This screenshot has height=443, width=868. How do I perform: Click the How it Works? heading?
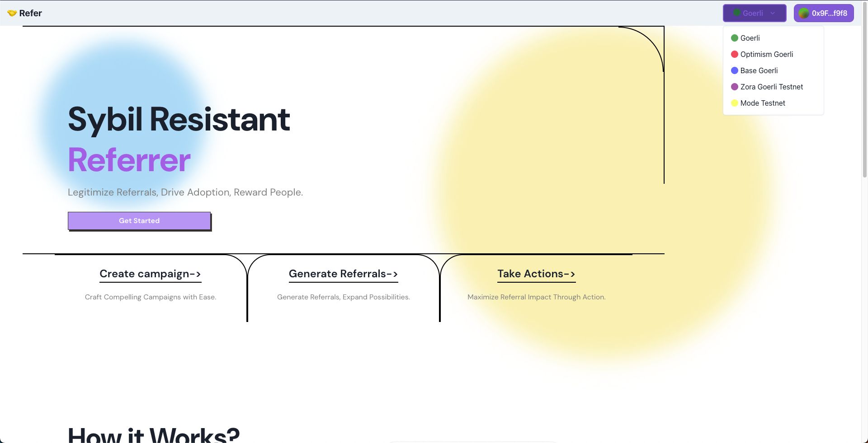point(154,434)
